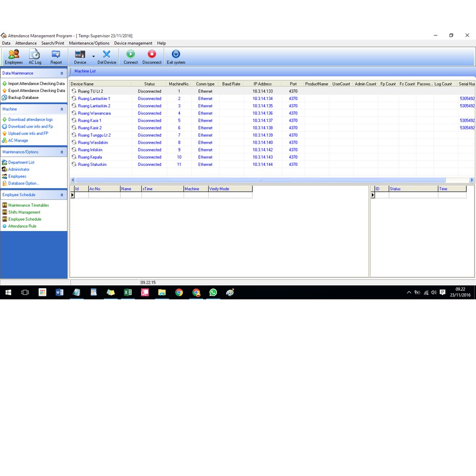Click Download attendance logs link
Image resolution: width=476 pixels, height=476 pixels.
coord(30,119)
